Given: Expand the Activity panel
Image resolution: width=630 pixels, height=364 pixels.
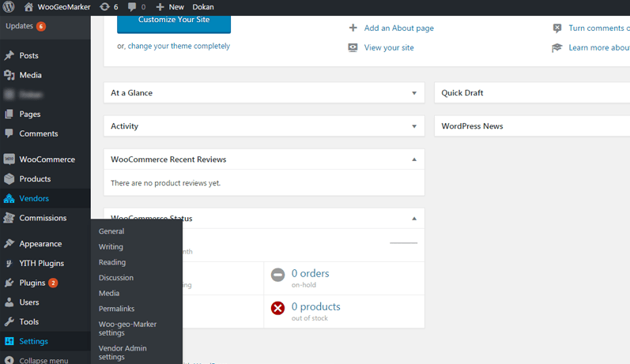Looking at the screenshot, I should click(414, 126).
